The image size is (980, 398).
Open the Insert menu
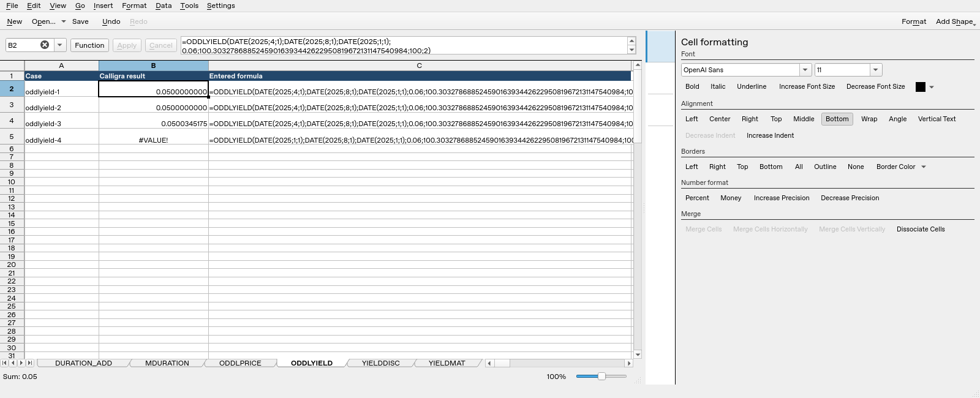(103, 6)
